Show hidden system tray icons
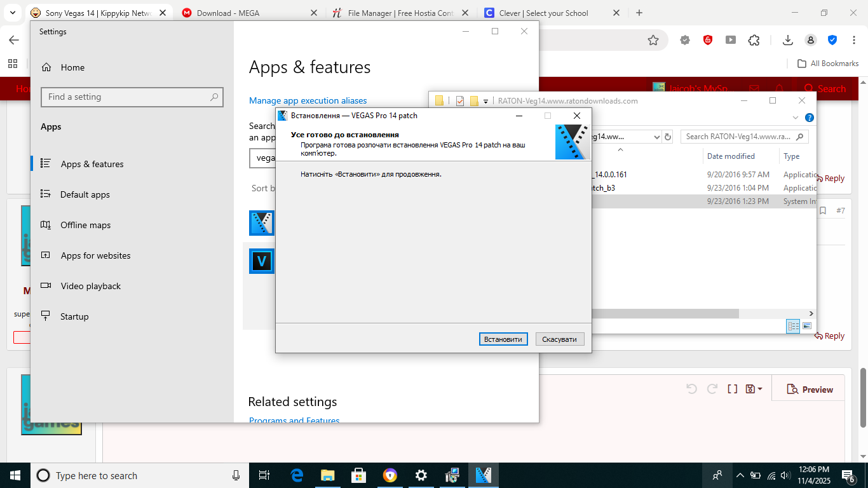This screenshot has width=868, height=488. [740, 475]
